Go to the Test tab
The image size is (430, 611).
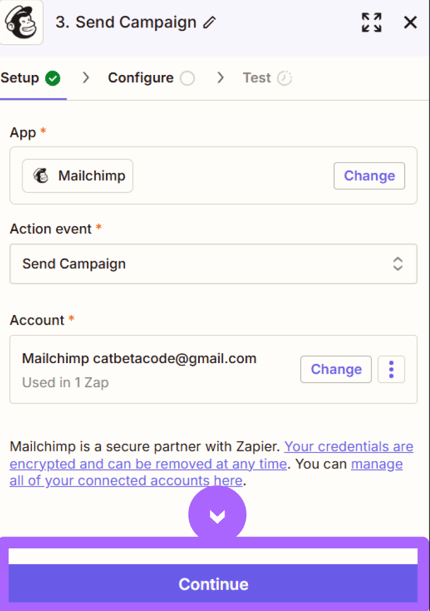(x=267, y=78)
